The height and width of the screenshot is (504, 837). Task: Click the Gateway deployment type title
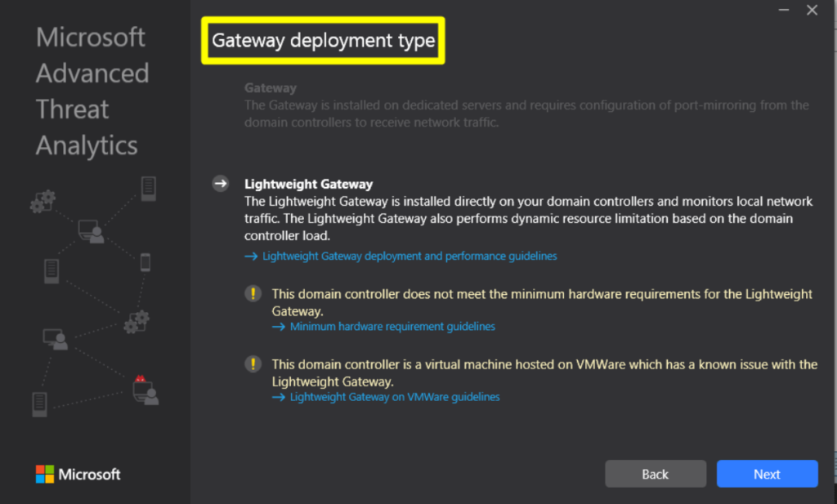pos(324,41)
